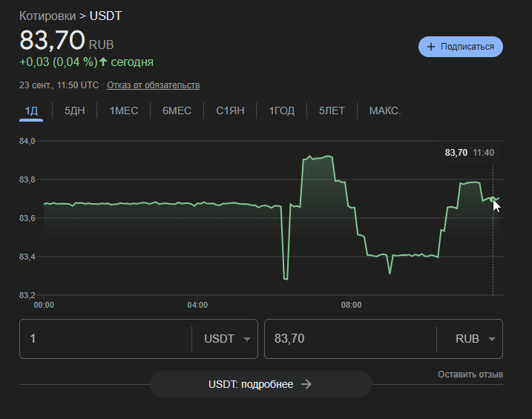Click the USDT breadcrumb title
Viewport: 532px width, 419px height.
[105, 16]
